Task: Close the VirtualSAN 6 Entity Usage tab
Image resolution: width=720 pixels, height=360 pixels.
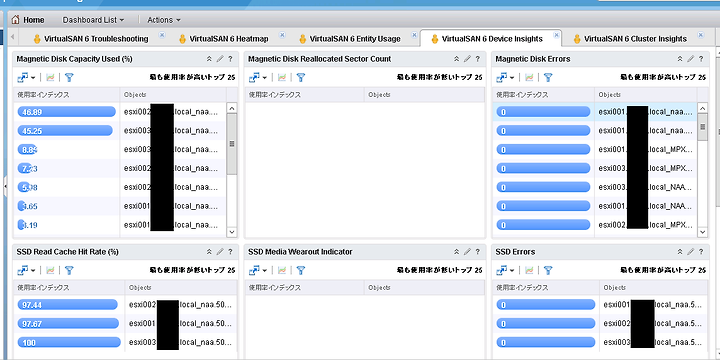Action: coord(414,34)
